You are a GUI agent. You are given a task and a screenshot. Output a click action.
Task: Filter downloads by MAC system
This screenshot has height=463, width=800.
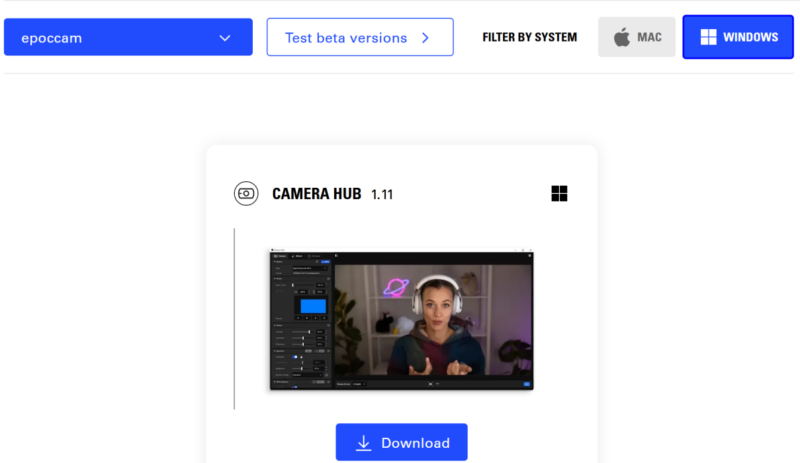tap(637, 37)
